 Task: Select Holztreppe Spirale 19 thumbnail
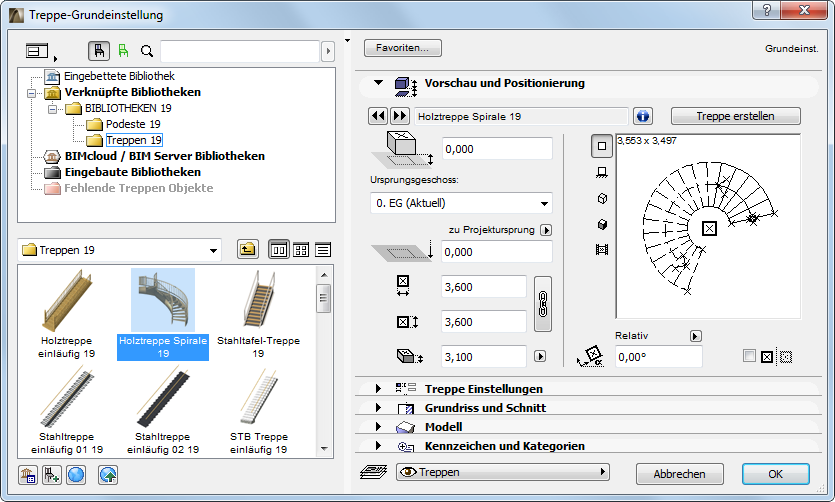click(163, 314)
